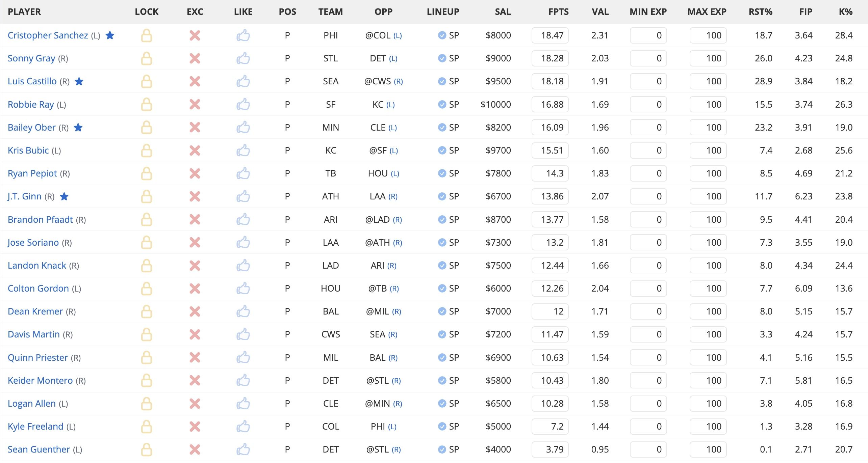868x463 pixels.
Task: Click Robbie Ray's $10000 salary
Action: pos(495,105)
